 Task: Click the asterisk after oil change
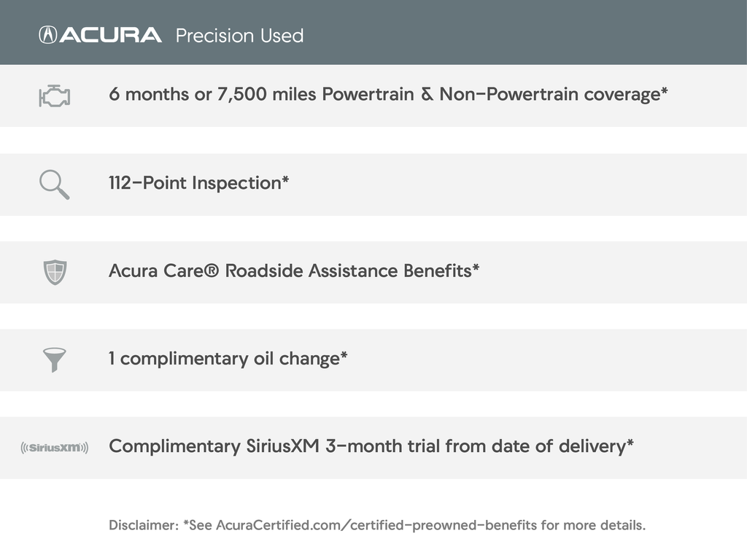click(344, 357)
